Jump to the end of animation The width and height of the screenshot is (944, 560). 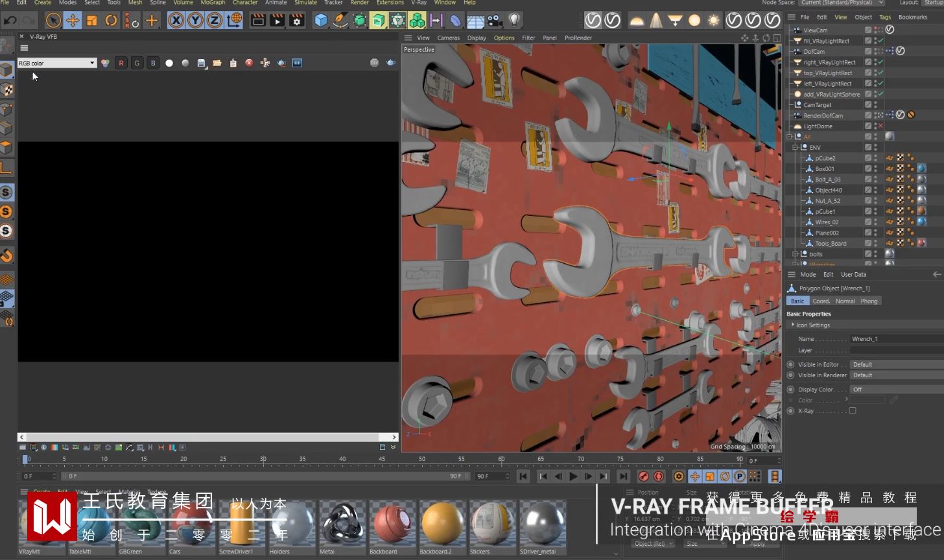point(623,476)
